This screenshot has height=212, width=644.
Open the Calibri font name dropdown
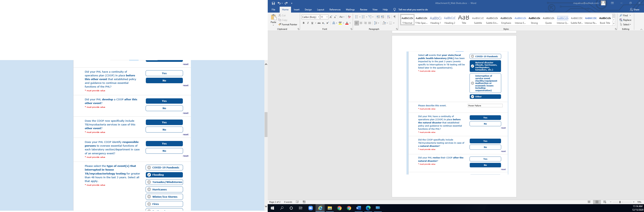(318, 17)
